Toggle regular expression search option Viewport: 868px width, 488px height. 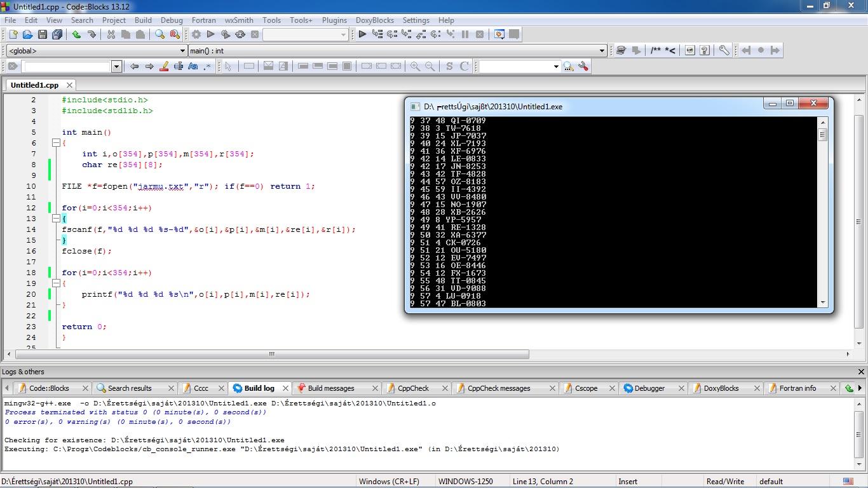coord(207,66)
